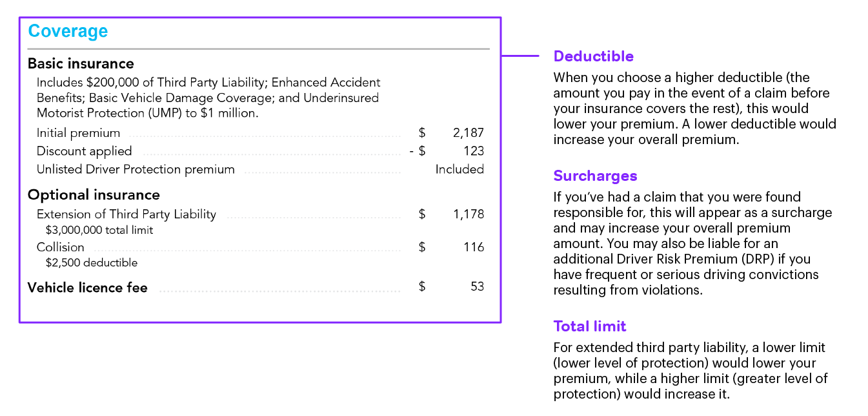Click the Collision amount 116

coord(474,247)
